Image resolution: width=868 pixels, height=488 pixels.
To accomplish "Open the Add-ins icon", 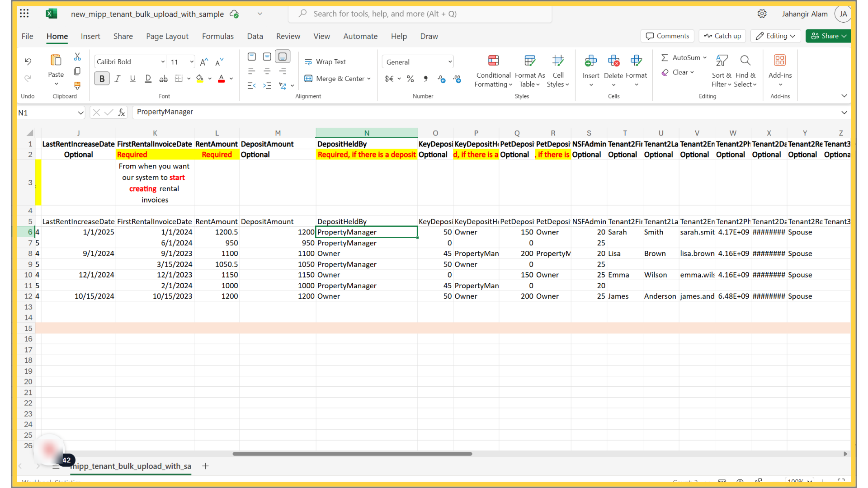I will click(780, 61).
